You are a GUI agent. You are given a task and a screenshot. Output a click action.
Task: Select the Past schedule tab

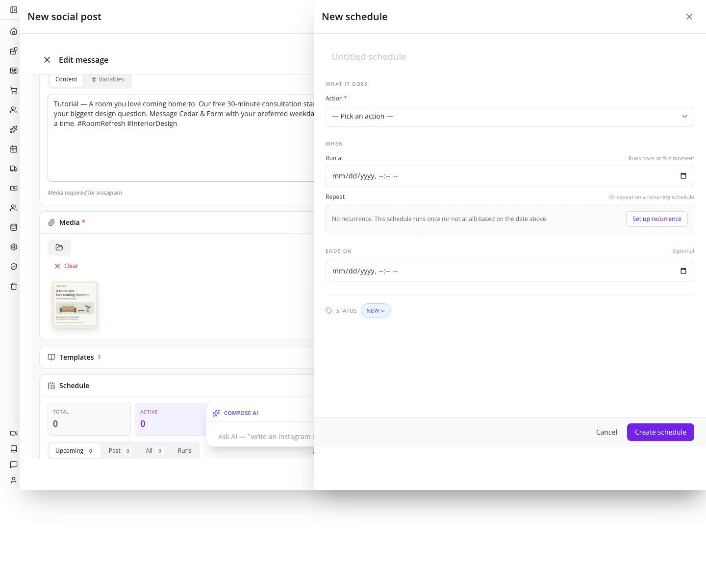click(120, 451)
